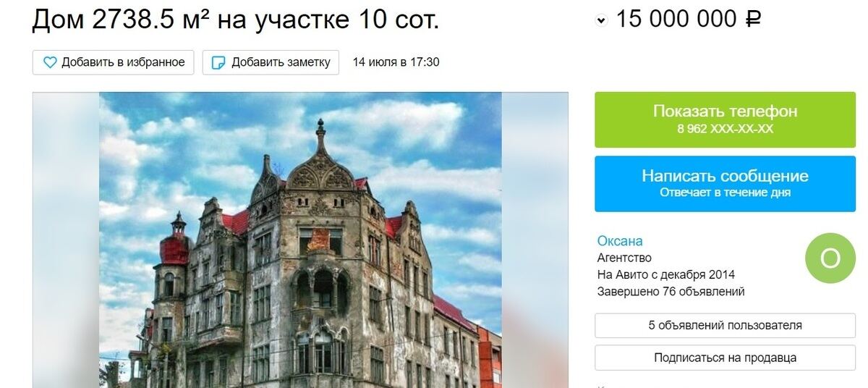Click Написать сообщение blue button
The width and height of the screenshot is (868, 388).
725,184
